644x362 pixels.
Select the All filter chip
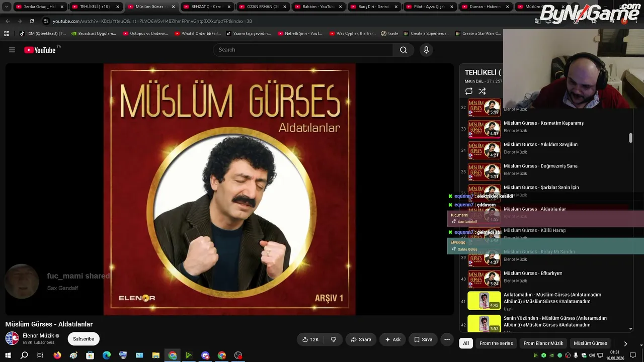[x=466, y=343]
